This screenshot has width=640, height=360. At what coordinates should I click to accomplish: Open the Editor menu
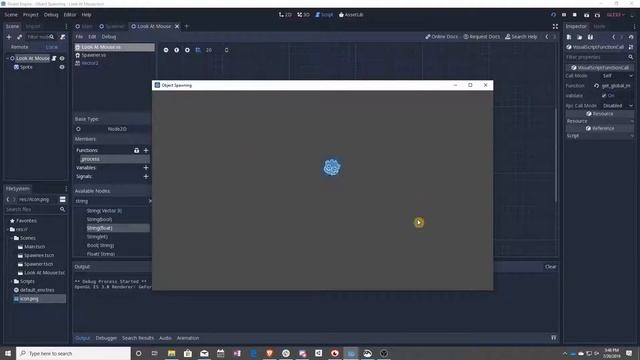point(70,15)
